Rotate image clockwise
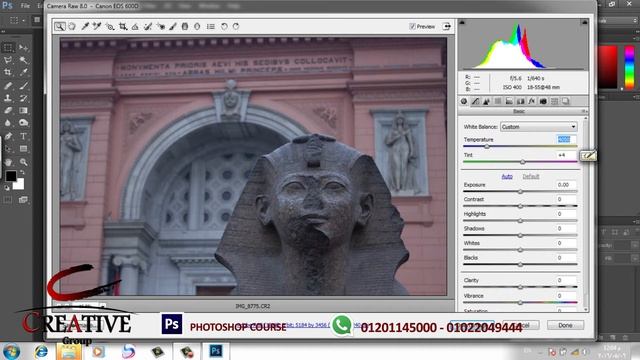The width and height of the screenshot is (640, 360). 236,27
